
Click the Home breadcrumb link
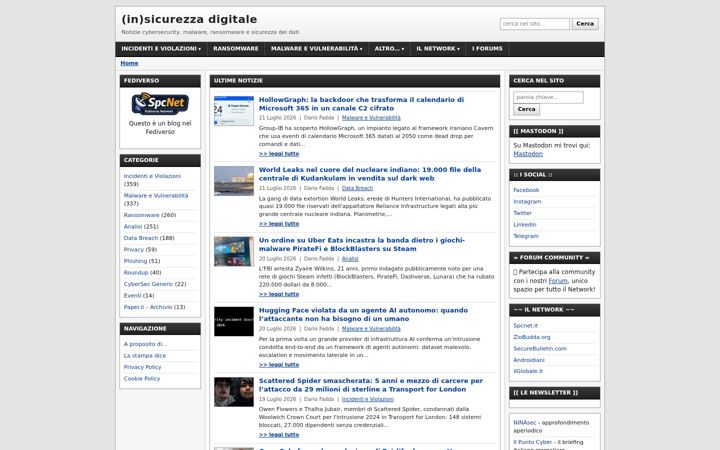pyautogui.click(x=129, y=63)
